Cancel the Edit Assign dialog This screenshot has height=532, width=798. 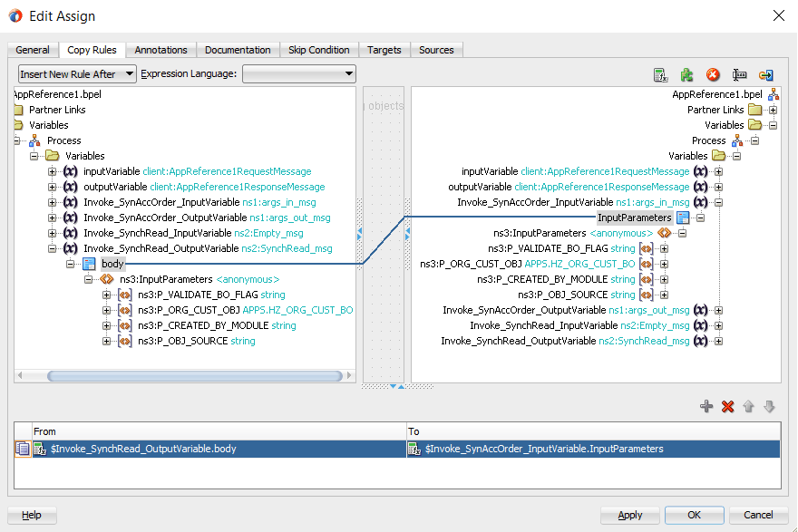tap(758, 515)
